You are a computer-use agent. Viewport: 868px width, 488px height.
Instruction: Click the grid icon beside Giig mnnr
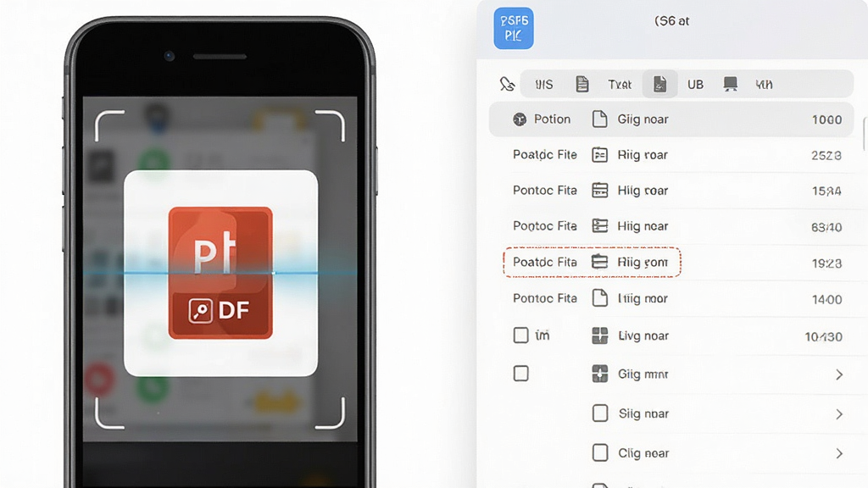[x=599, y=374]
